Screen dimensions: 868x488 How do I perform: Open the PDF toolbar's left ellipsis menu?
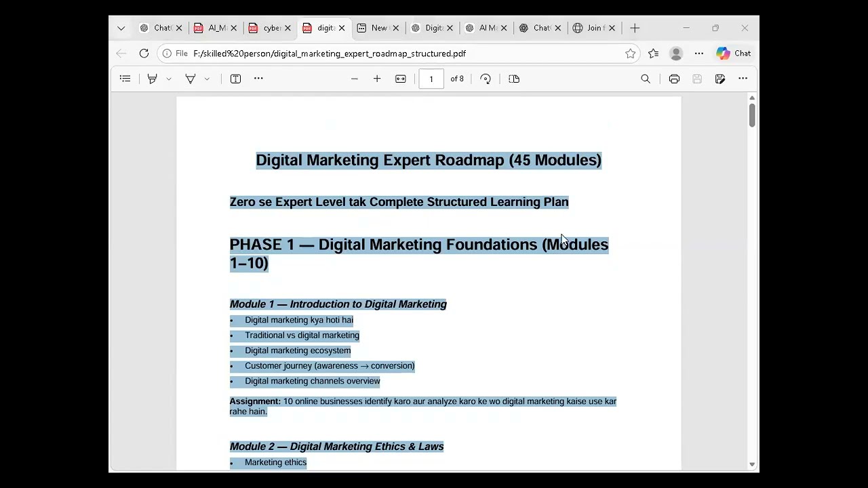(x=258, y=79)
